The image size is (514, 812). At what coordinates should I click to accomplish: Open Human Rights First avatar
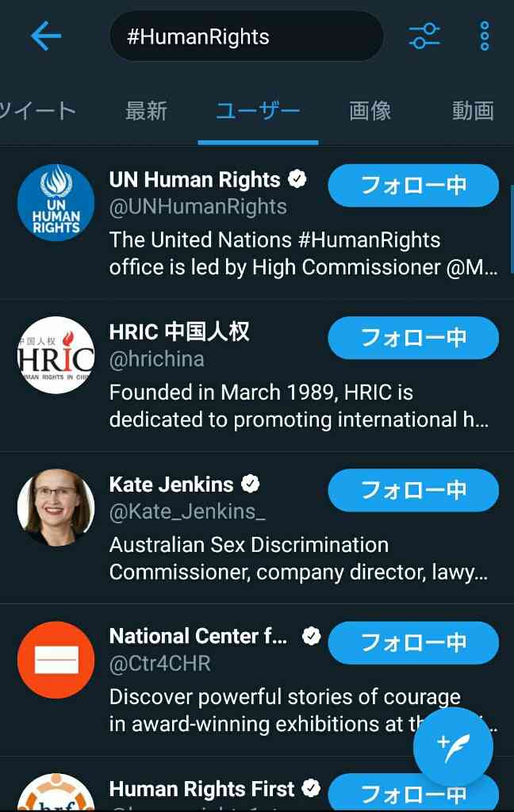tap(56, 793)
